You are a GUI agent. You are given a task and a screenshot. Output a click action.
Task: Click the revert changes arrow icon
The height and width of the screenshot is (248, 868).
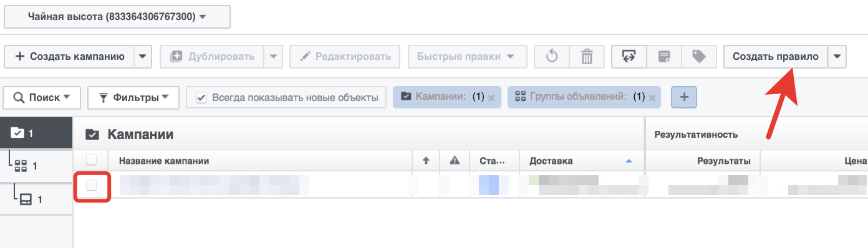(552, 57)
